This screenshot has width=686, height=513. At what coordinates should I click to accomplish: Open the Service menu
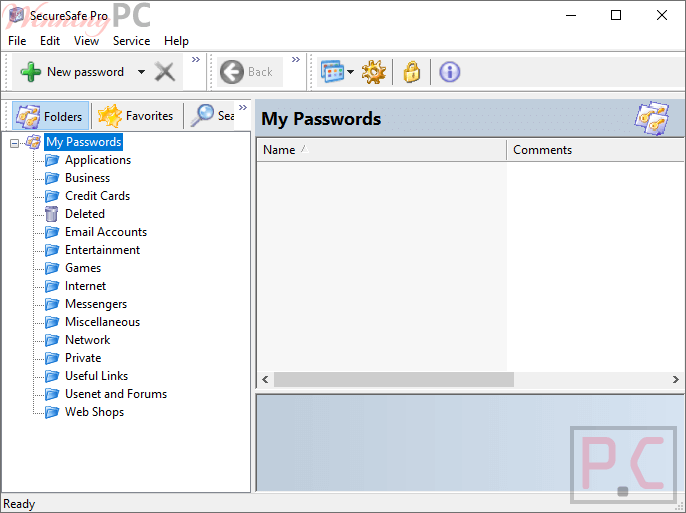[x=131, y=41]
